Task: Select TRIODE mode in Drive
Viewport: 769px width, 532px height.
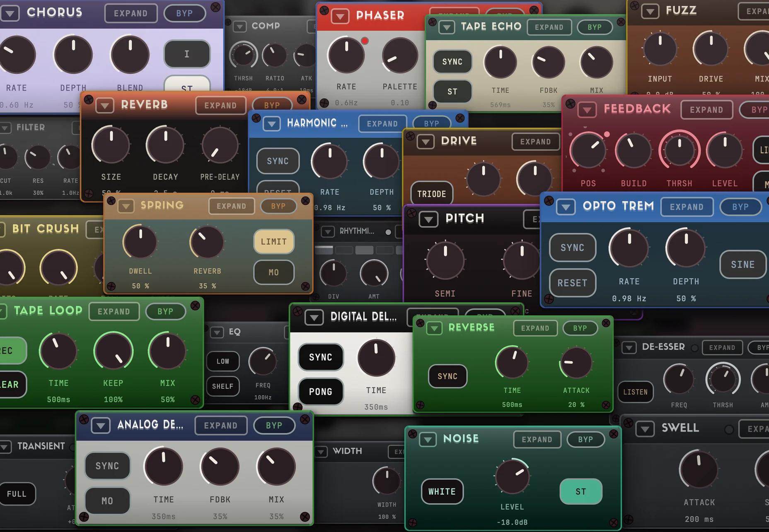Action: tap(432, 194)
